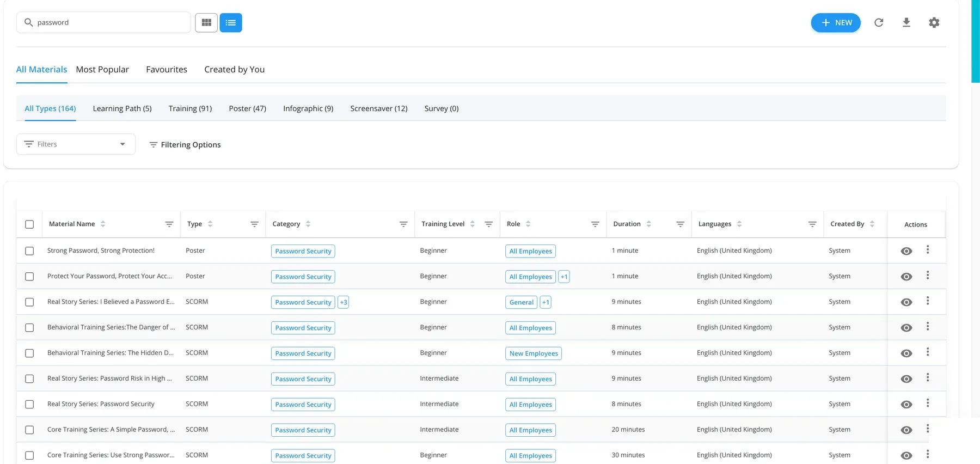The height and width of the screenshot is (464, 980).
Task: Filter the Languages column
Action: [812, 224]
